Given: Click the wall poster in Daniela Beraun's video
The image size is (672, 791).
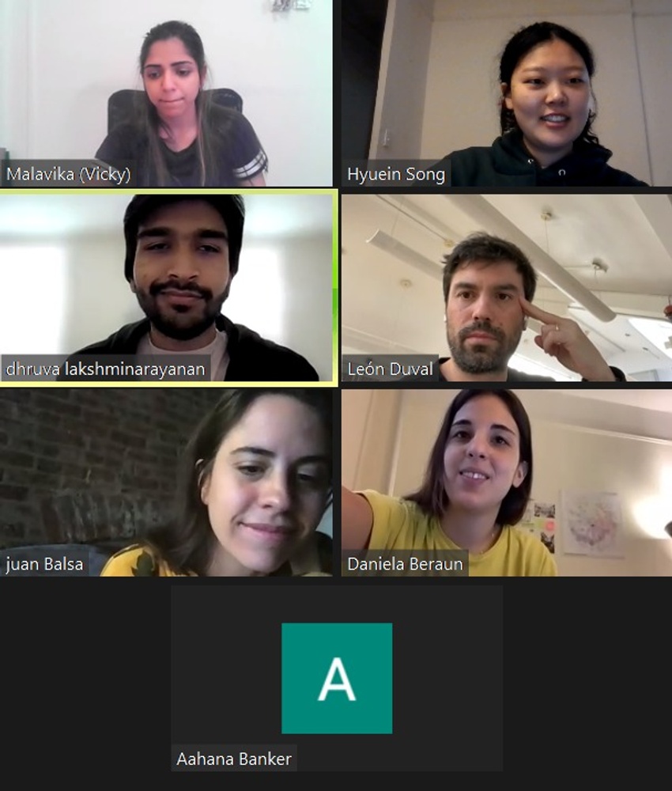Looking at the screenshot, I should tap(592, 523).
